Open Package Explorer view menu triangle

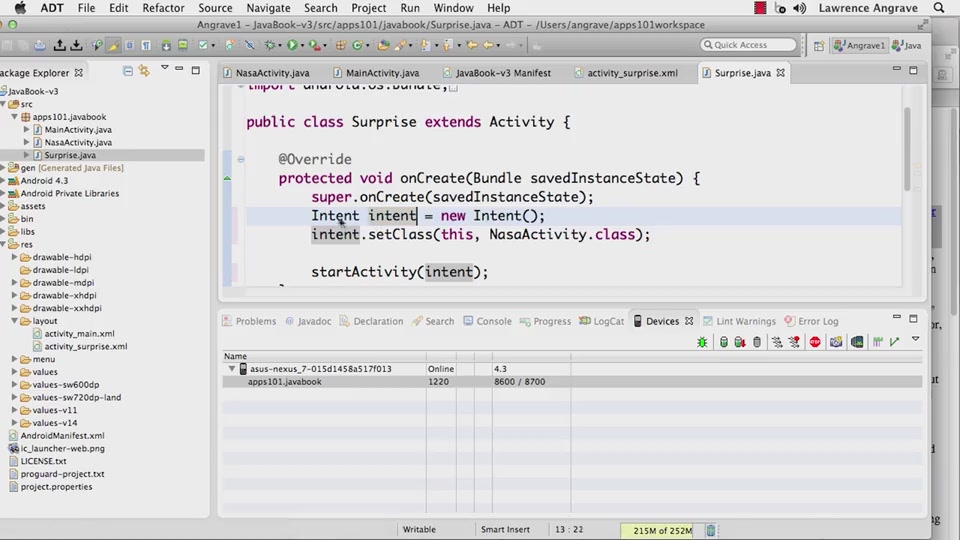coord(165,67)
